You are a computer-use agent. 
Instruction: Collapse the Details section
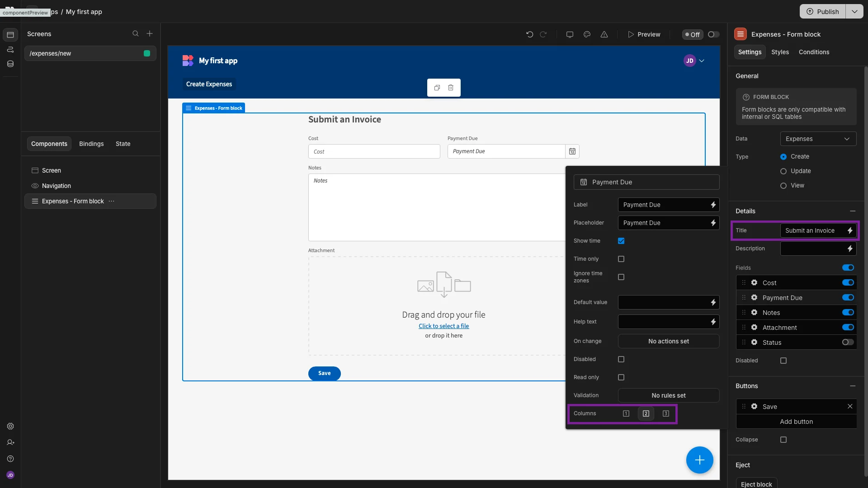click(852, 211)
